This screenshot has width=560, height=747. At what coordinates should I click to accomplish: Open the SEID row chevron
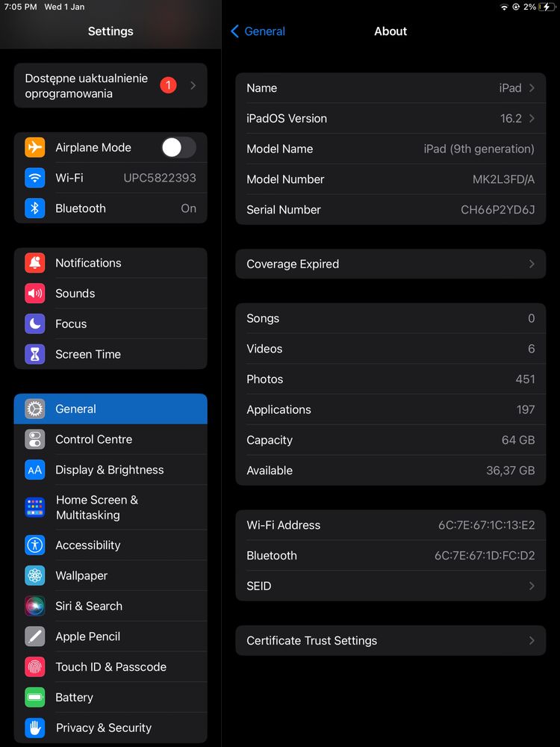click(532, 586)
